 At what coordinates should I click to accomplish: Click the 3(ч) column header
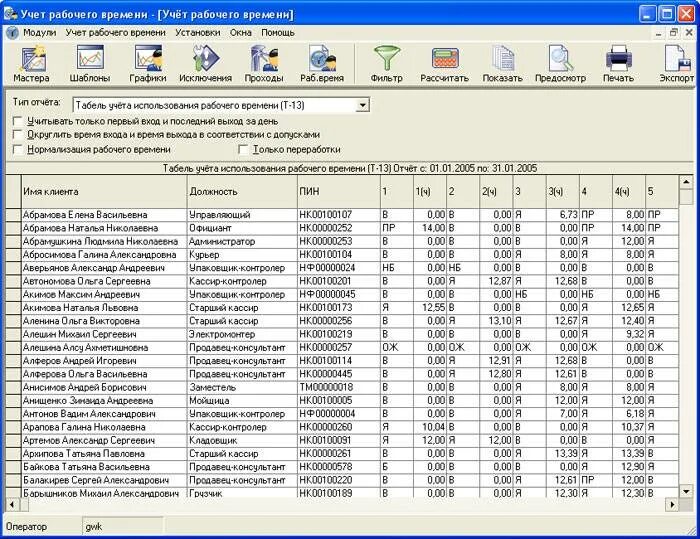click(x=563, y=192)
